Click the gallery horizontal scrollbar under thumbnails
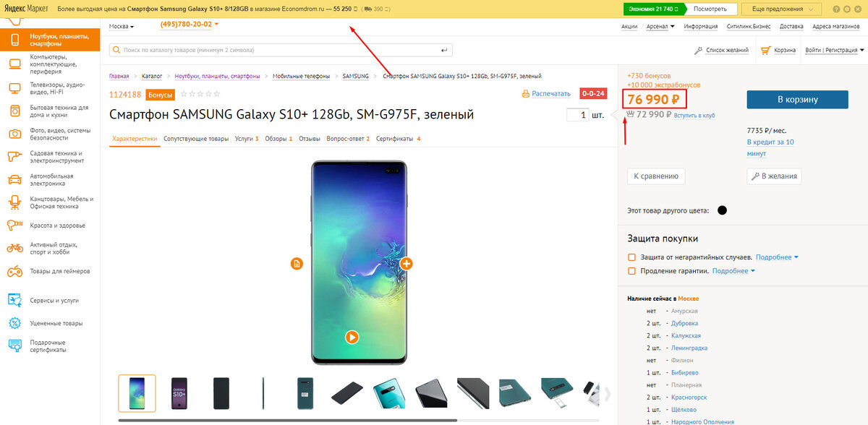Screen dimensions: 868x425 [288, 420]
